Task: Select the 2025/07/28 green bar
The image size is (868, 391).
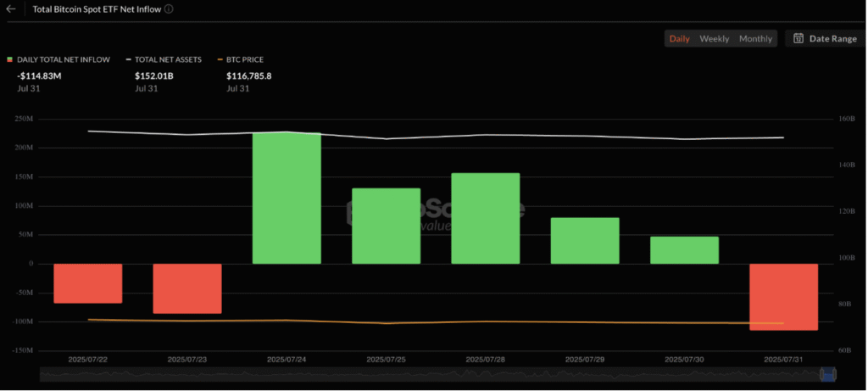Action: [x=486, y=218]
